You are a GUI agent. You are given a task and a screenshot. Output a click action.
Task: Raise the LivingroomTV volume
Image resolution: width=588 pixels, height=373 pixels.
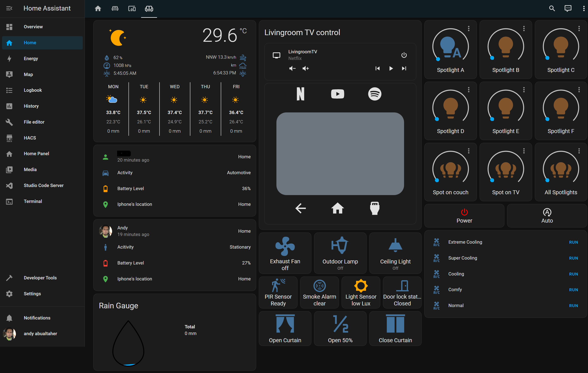click(305, 69)
